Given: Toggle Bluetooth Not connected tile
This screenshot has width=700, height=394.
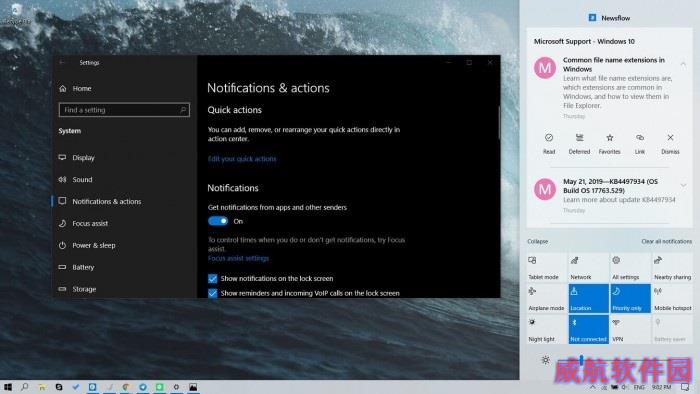Looking at the screenshot, I should pos(588,330).
